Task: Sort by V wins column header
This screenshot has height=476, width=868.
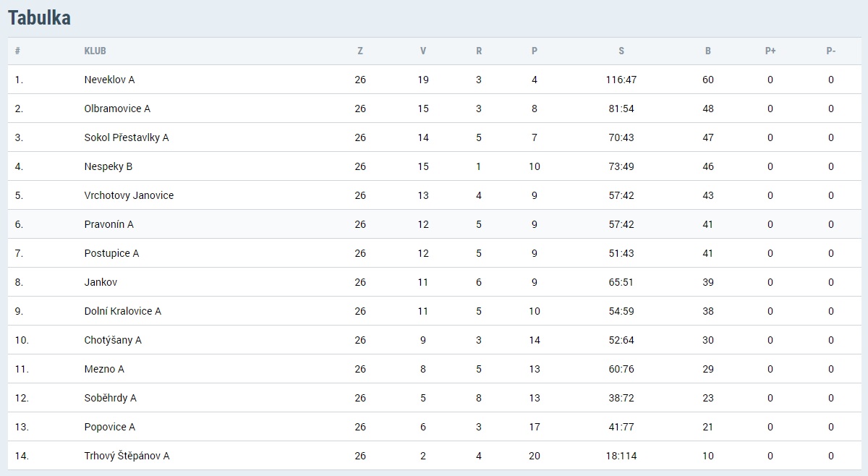Action: point(423,51)
